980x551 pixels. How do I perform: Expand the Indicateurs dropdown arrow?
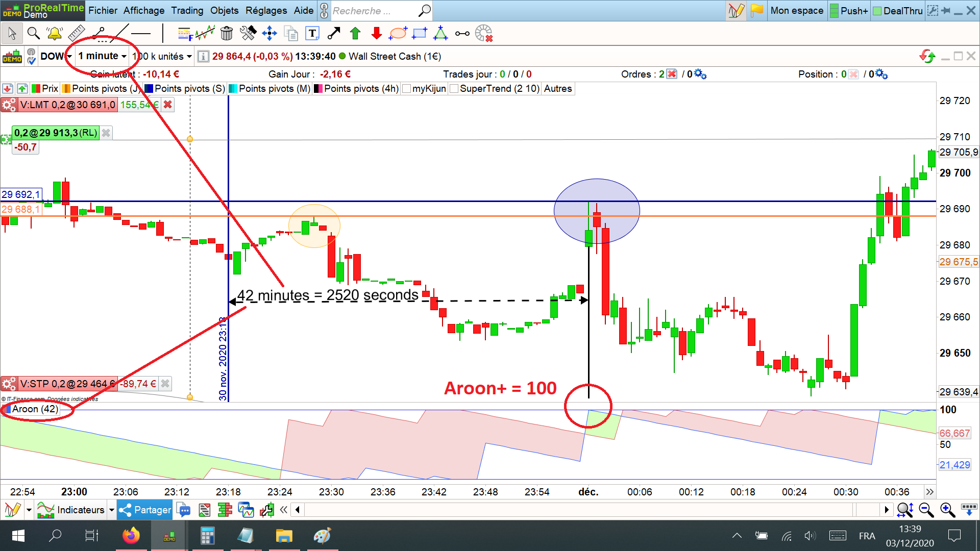[x=111, y=510]
